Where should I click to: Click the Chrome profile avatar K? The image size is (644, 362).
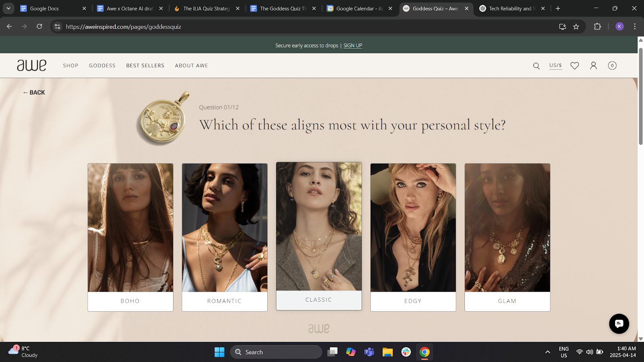(619, 27)
